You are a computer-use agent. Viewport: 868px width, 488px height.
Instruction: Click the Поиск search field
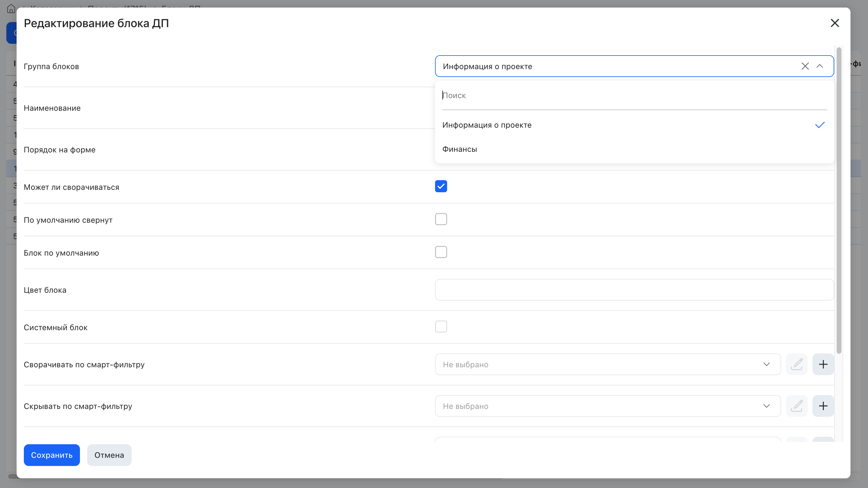click(634, 95)
